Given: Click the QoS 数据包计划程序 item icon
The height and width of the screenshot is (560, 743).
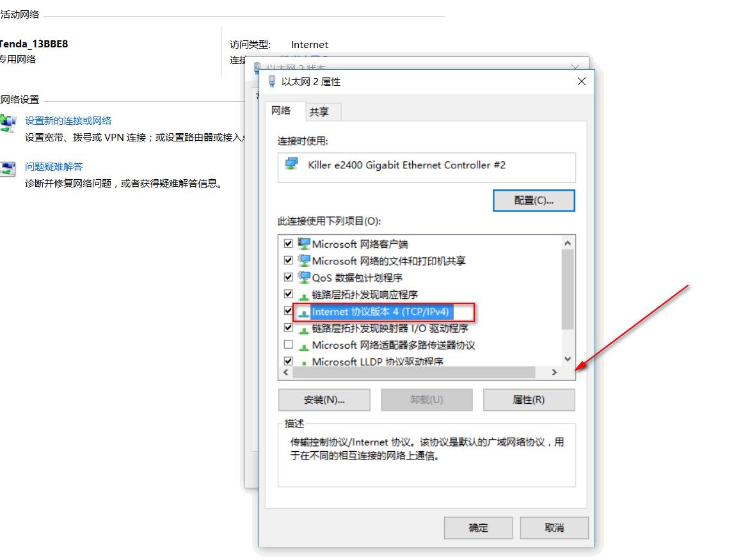Looking at the screenshot, I should point(304,277).
